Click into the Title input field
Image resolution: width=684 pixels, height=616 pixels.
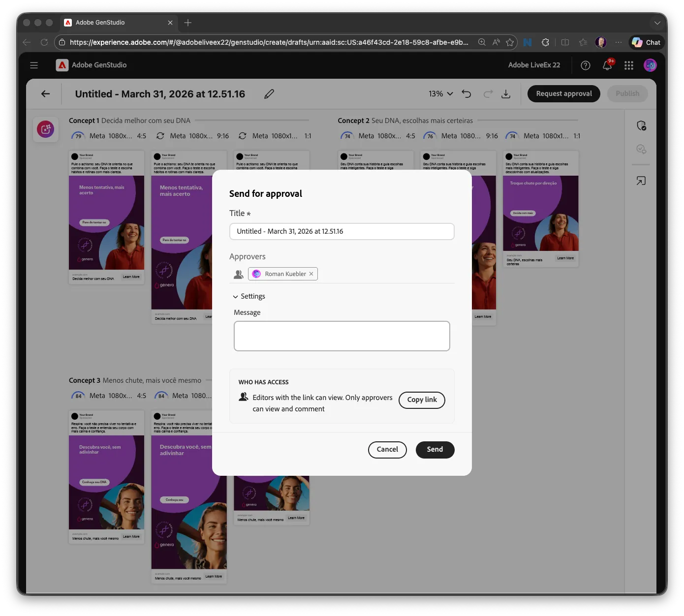pos(342,231)
